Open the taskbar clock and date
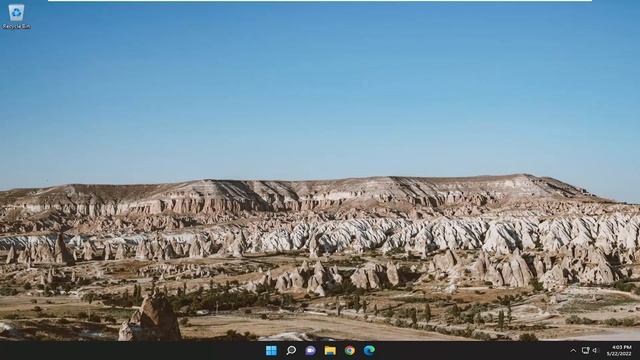Screen dimensions: 640x360 coord(619,350)
